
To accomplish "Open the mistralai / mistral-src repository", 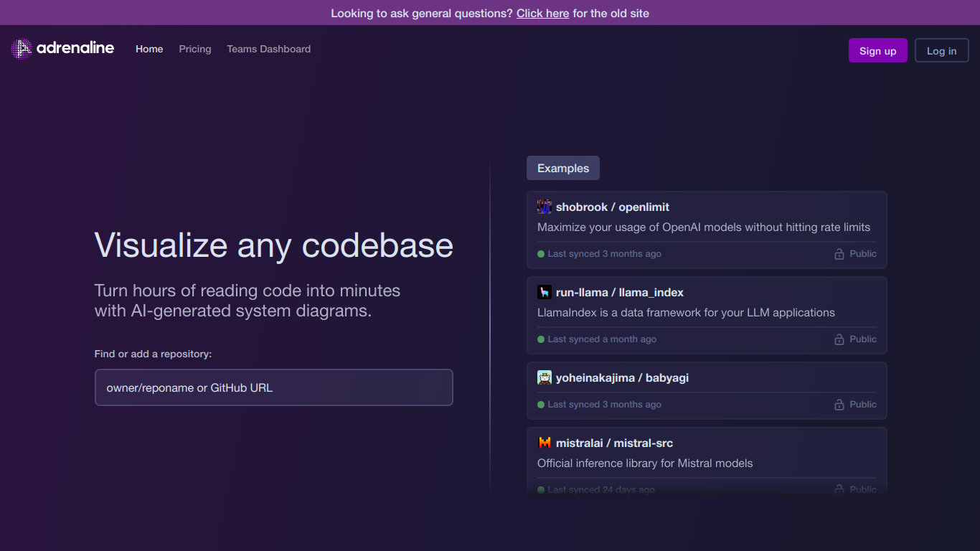I will (614, 443).
